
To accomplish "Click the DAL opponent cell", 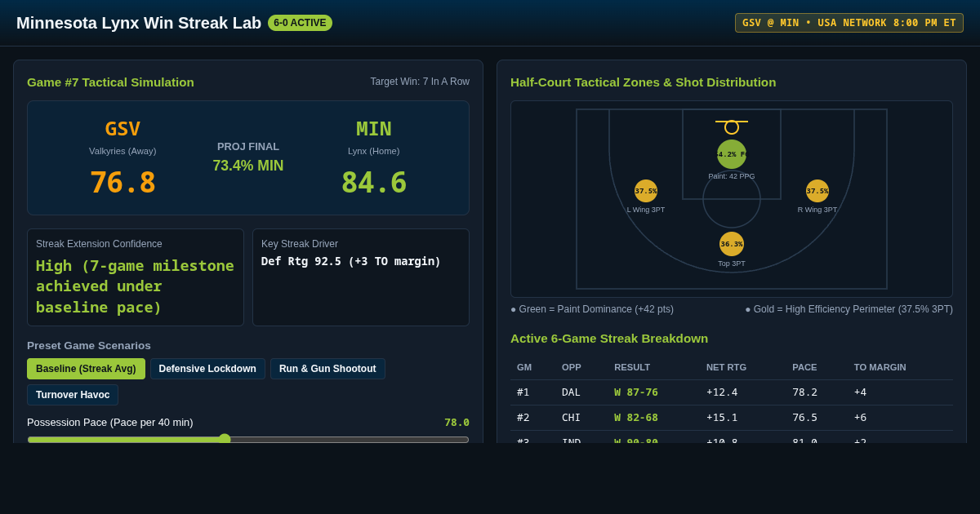I will (571, 392).
